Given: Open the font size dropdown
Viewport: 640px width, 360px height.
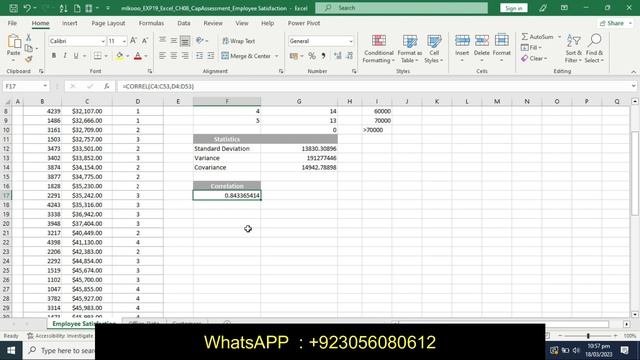Looking at the screenshot, I should tap(124, 41).
